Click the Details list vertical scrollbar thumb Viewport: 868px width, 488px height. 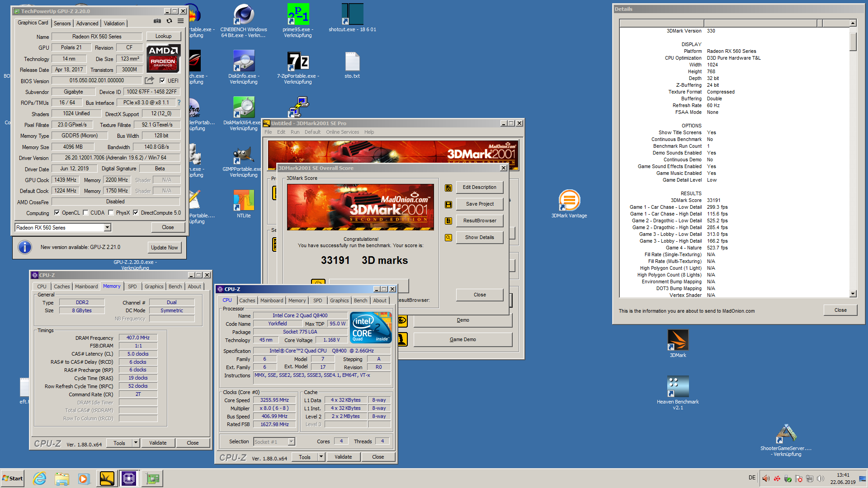(x=853, y=42)
